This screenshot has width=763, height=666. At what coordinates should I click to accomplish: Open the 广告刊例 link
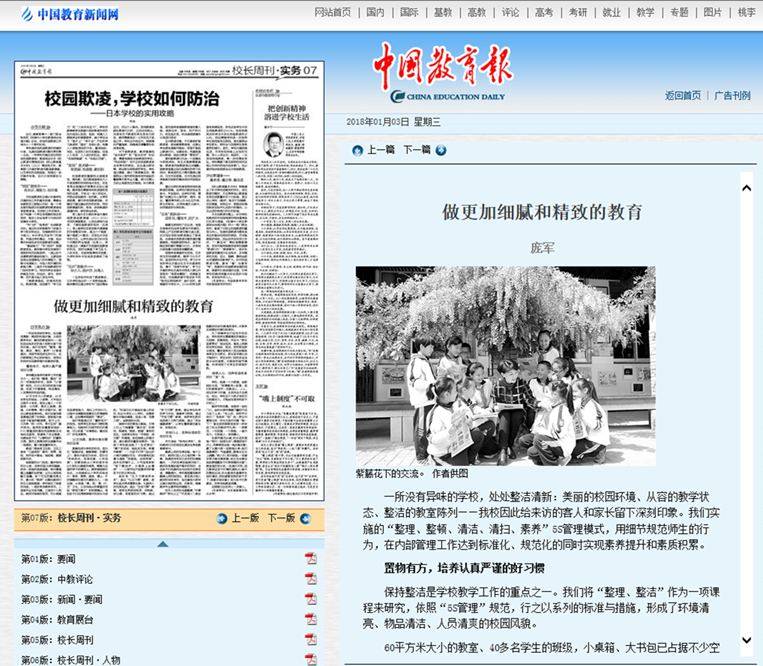(732, 96)
